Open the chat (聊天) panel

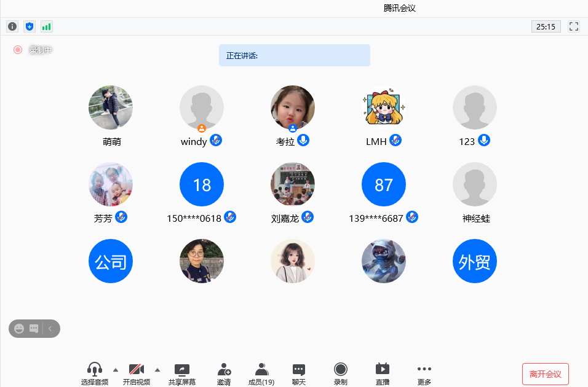[x=299, y=373]
